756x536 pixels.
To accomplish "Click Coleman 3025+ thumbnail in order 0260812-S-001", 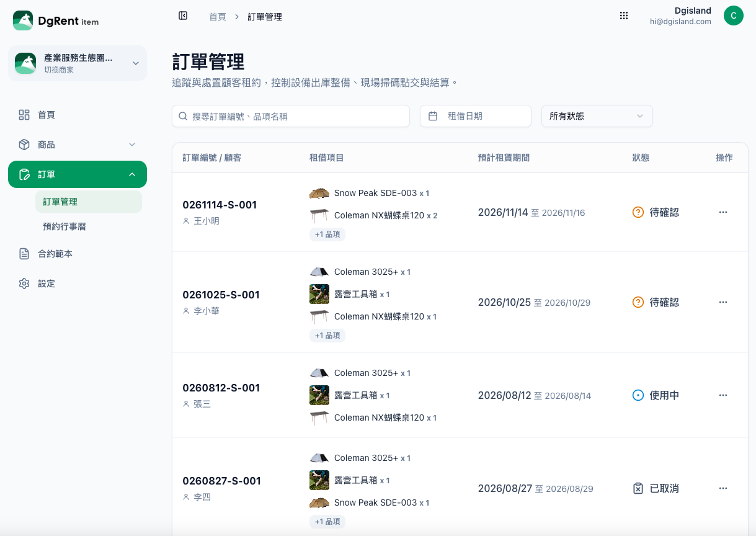I will pyautogui.click(x=319, y=373).
